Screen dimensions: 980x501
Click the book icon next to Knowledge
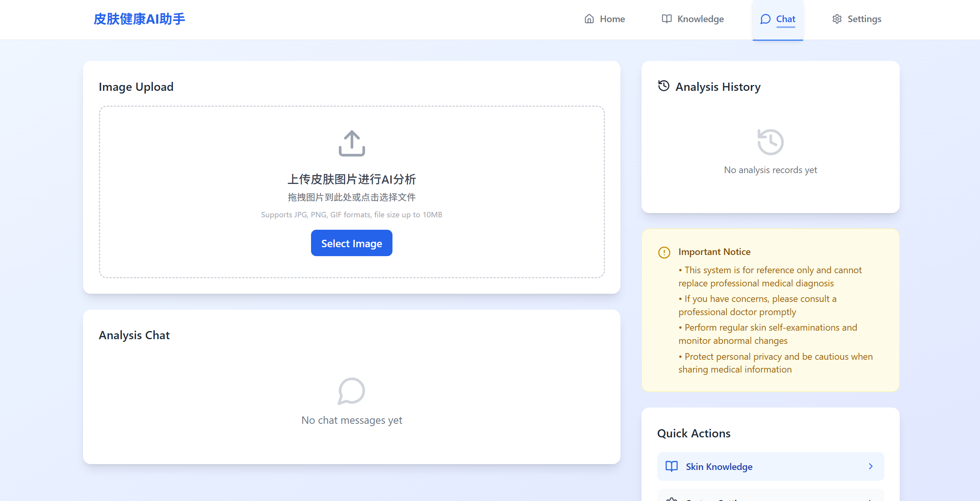(x=667, y=19)
